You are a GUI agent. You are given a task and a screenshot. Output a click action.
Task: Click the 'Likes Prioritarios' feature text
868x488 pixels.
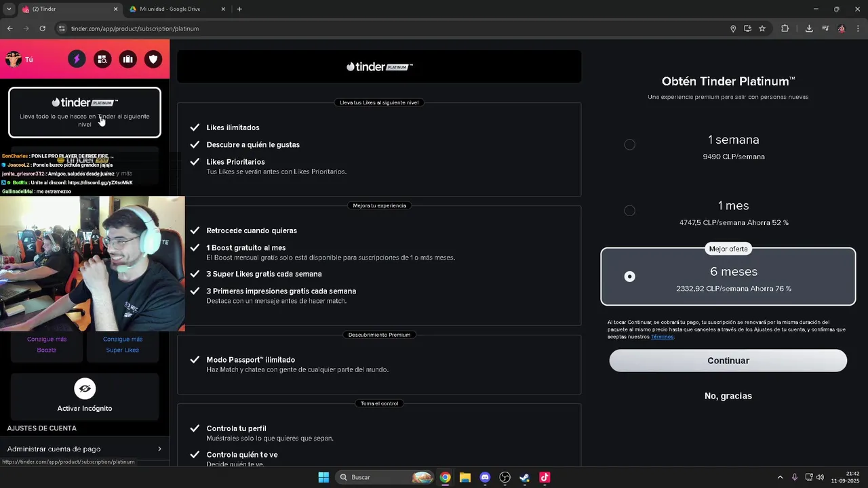[235, 162]
